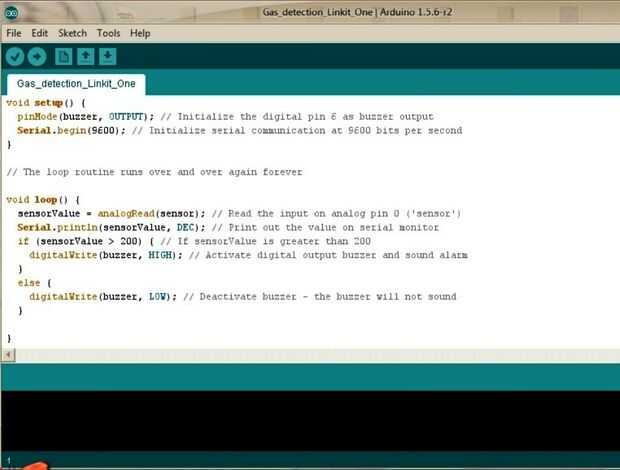Click the line number in status bar
Viewport: 620px width, 470px height.
(9, 461)
